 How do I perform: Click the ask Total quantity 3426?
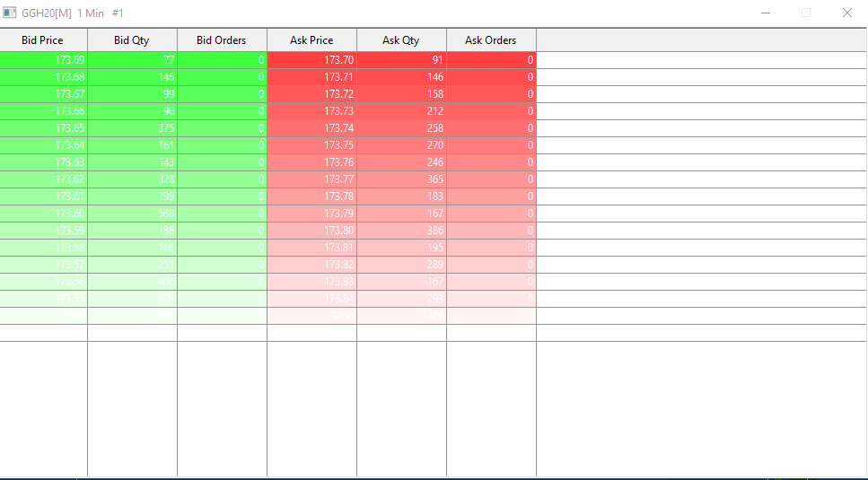point(401,316)
